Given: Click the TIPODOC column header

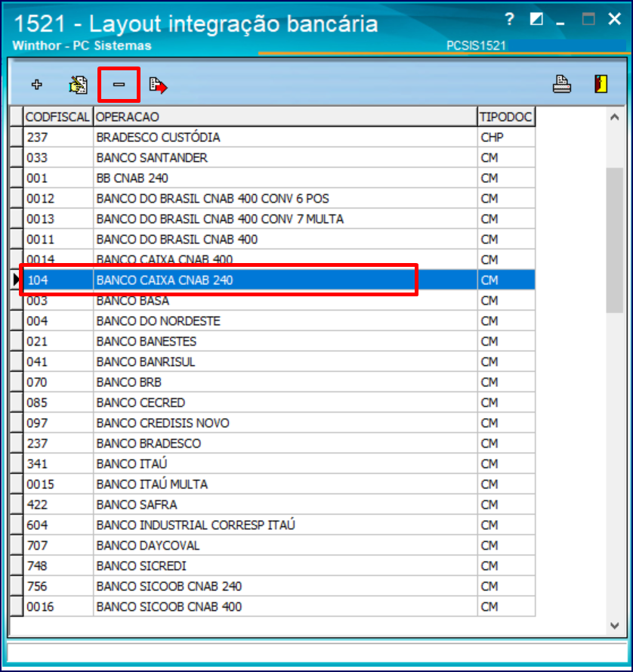Looking at the screenshot, I should (506, 116).
